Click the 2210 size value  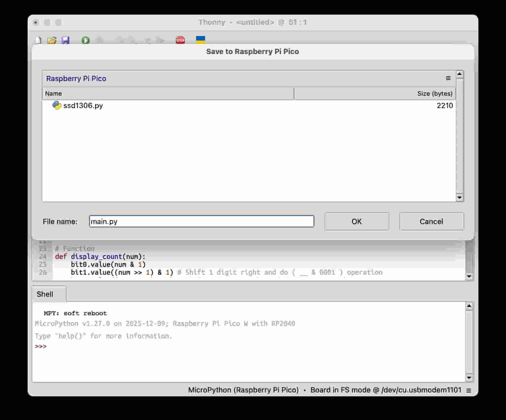[445, 106]
